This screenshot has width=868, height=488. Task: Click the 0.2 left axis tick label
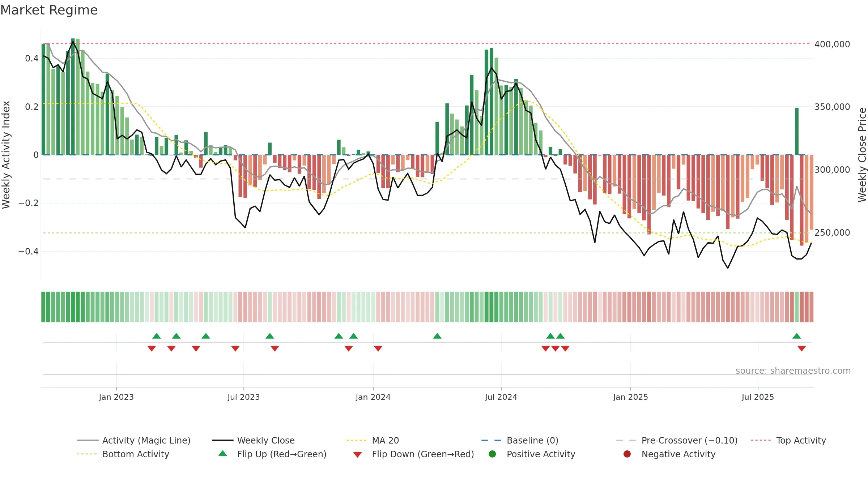pyautogui.click(x=32, y=107)
